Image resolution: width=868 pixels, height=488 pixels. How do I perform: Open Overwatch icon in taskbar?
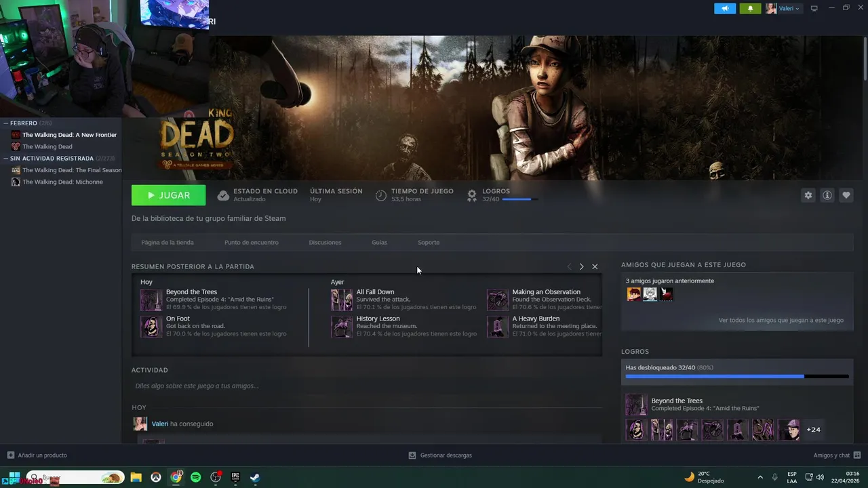point(156,477)
